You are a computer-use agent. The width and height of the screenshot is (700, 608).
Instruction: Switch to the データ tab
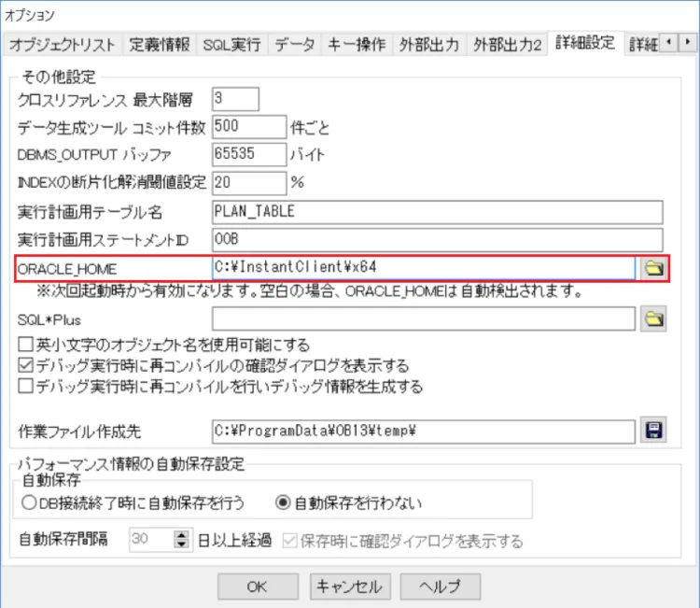(x=295, y=45)
